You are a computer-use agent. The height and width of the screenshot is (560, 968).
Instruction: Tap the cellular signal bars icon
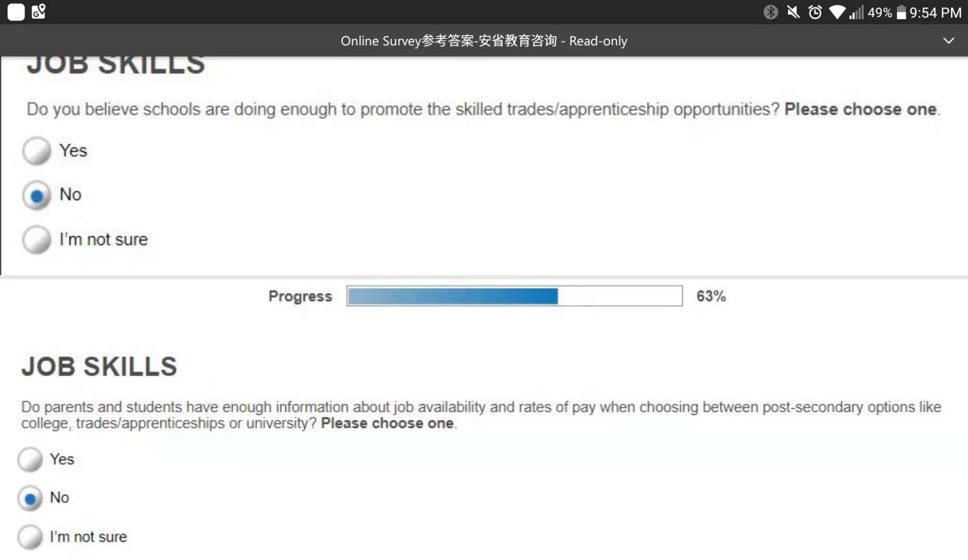856,12
